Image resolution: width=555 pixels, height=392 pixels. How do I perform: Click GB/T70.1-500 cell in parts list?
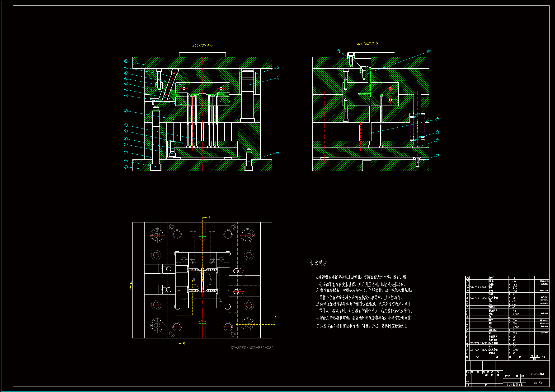[x=478, y=287]
